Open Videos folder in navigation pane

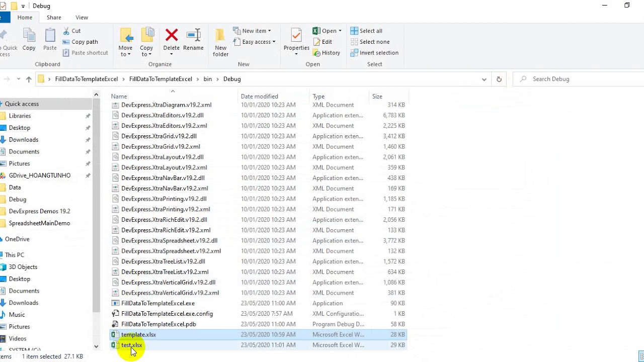point(18,338)
